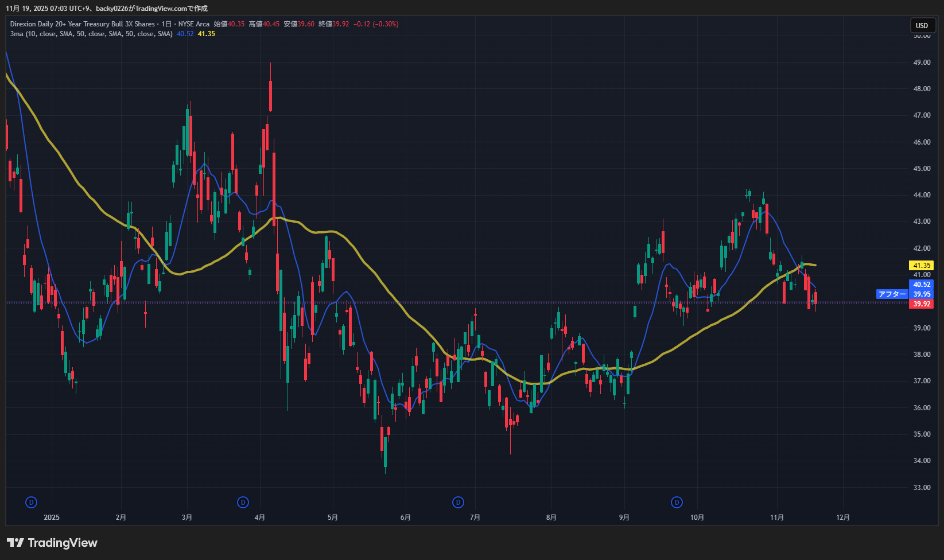Click the dividend marker left of 2025
The height and width of the screenshot is (560, 944).
click(32, 503)
